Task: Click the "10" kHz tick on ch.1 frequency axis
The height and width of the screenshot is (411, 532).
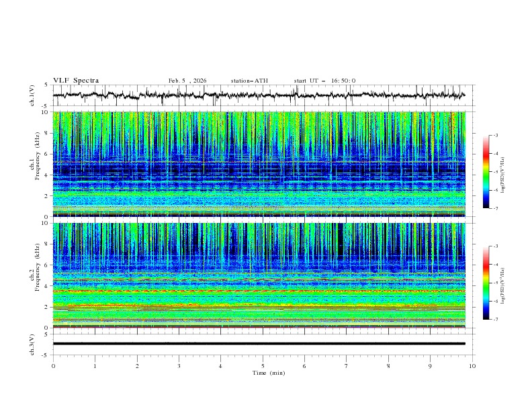Action: click(44, 112)
